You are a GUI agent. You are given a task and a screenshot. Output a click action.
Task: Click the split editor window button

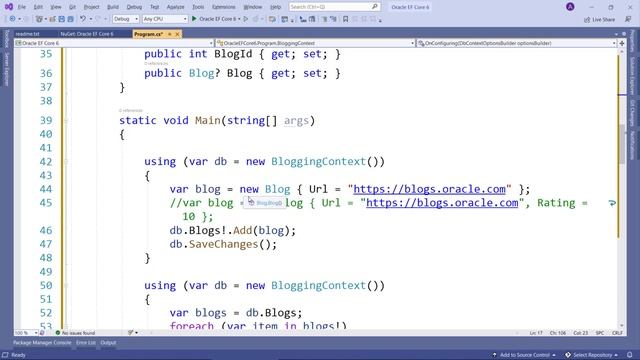pyautogui.click(x=622, y=43)
